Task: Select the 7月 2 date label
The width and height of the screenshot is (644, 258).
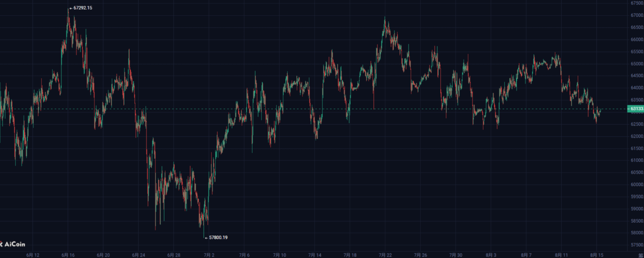Action: 208,254
